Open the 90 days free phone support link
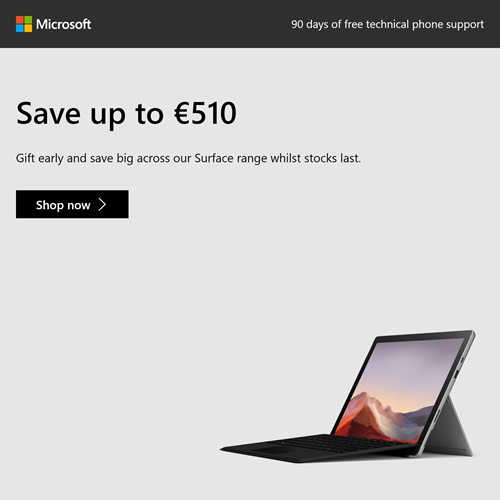Viewport: 500px width, 500px height. pos(387,24)
